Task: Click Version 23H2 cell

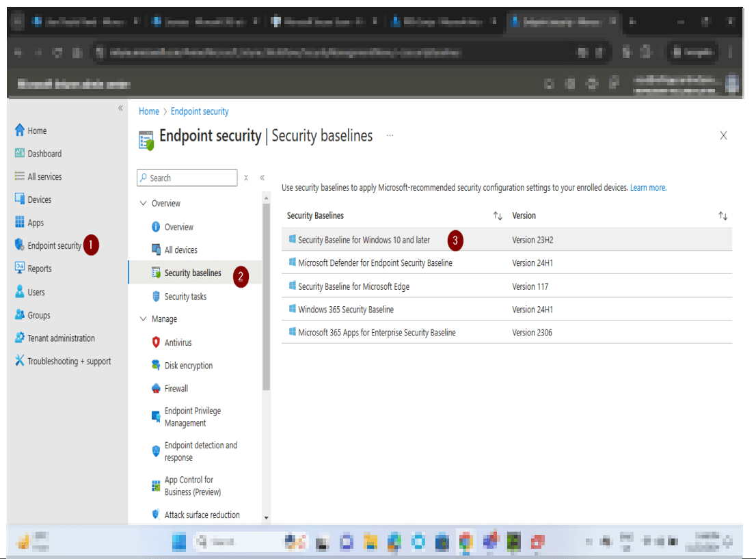Action: click(532, 240)
